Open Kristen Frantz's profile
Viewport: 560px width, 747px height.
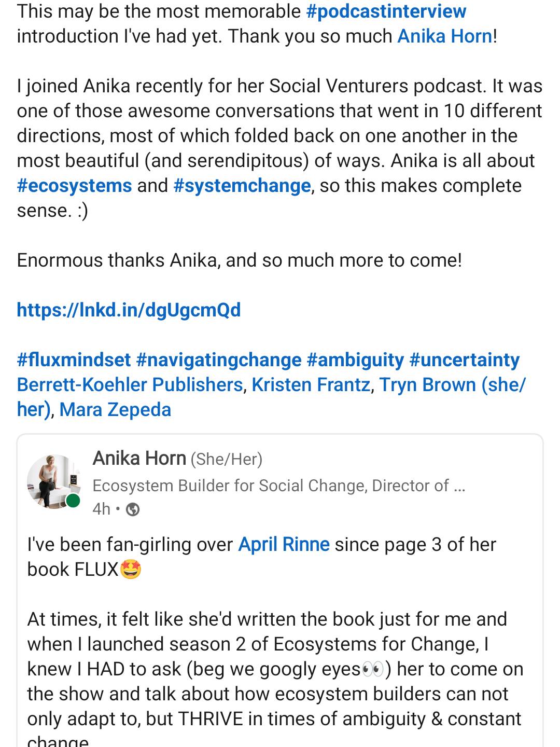[x=311, y=385]
